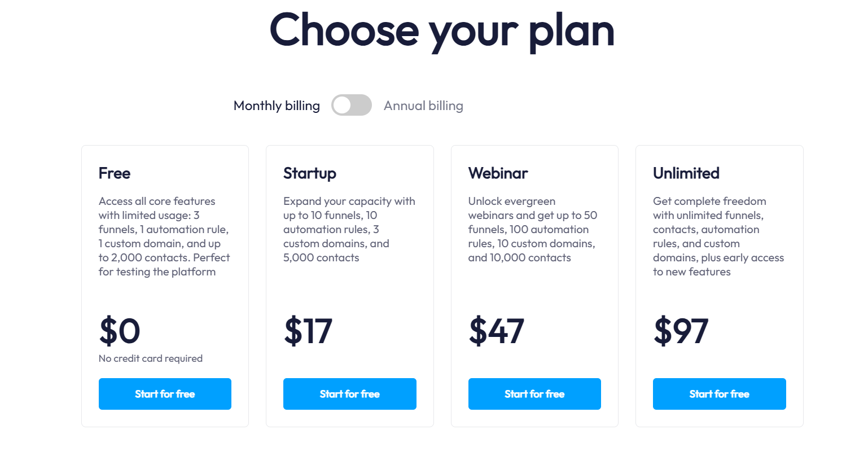Click the Annual billing label
This screenshot has width=868, height=469.
pyautogui.click(x=423, y=105)
